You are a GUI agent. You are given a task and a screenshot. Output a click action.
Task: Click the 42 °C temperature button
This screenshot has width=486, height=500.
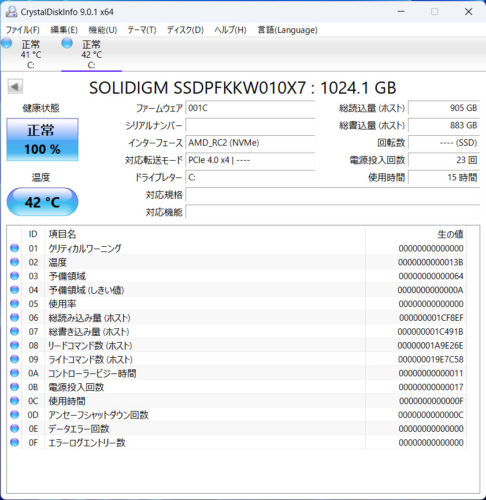tap(42, 202)
